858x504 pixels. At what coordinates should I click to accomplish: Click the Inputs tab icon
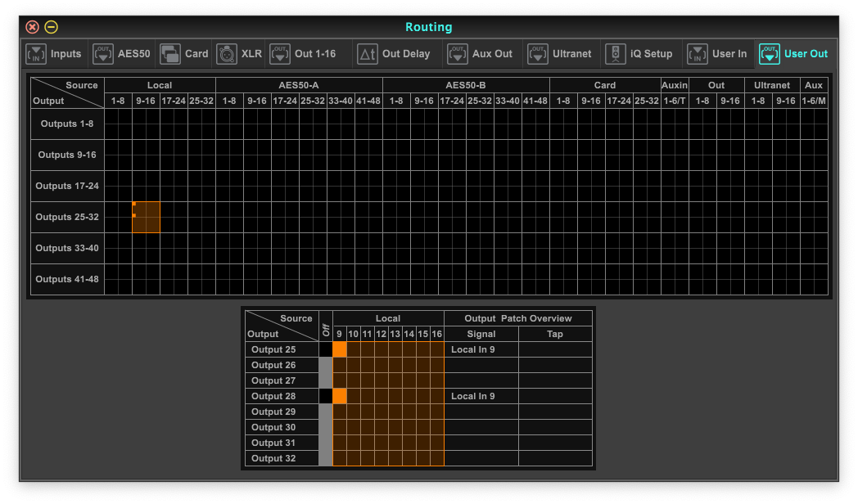pyautogui.click(x=36, y=54)
